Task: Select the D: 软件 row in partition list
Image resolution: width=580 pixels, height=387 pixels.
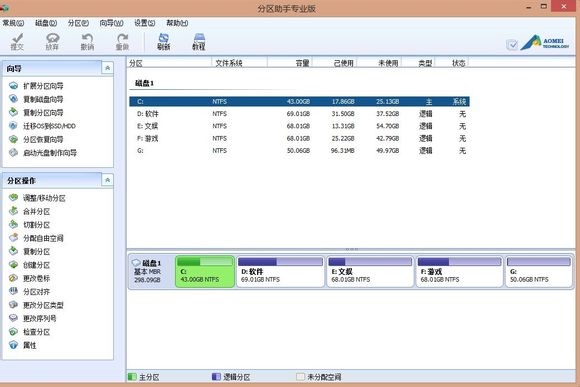Action: pos(299,114)
